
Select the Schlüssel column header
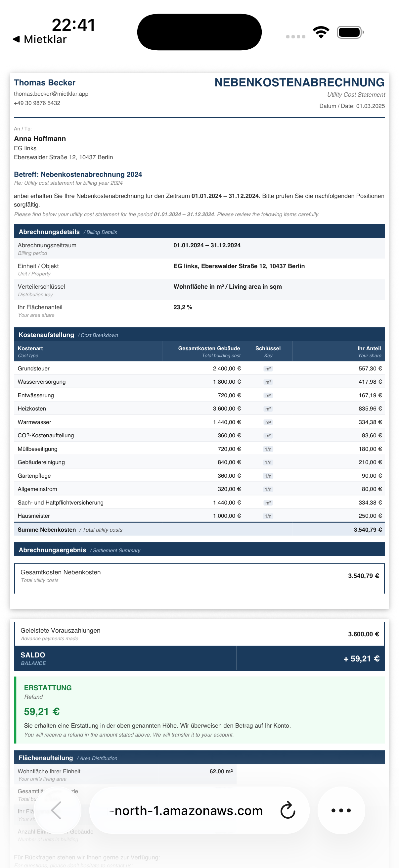click(x=268, y=351)
